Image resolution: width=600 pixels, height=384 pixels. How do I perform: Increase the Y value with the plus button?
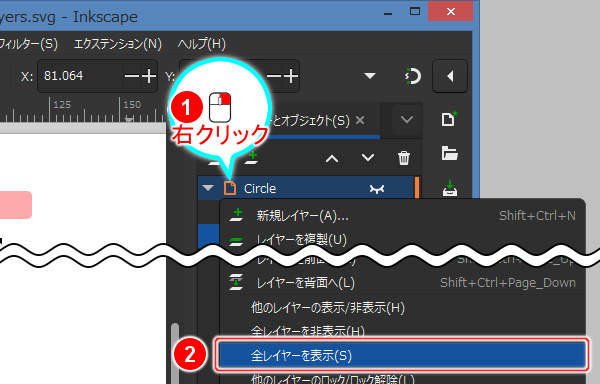(291, 76)
